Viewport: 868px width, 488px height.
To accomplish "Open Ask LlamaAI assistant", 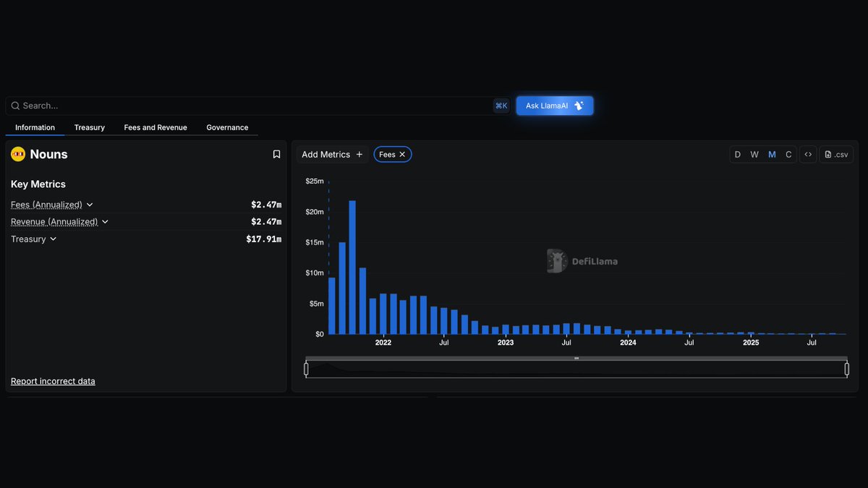I will tap(555, 106).
